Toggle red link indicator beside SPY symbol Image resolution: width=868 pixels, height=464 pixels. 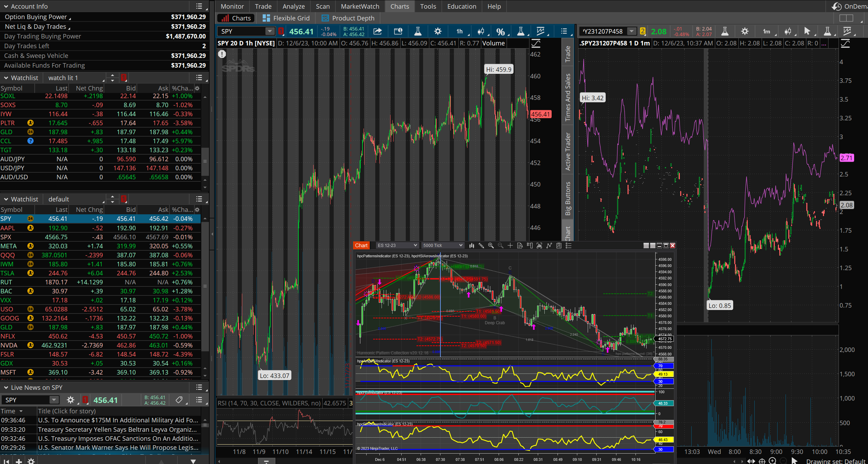281,32
